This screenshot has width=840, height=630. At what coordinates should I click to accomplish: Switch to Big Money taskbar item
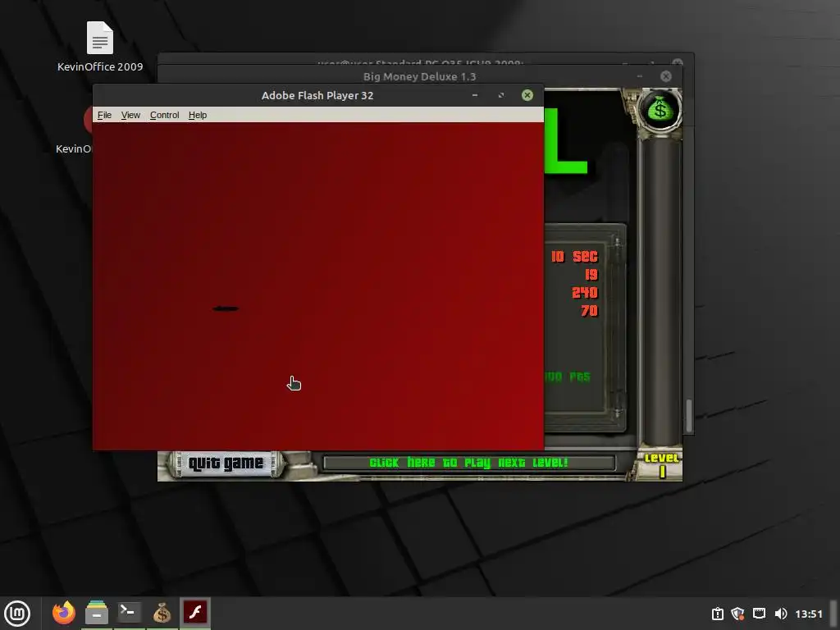[x=162, y=613]
